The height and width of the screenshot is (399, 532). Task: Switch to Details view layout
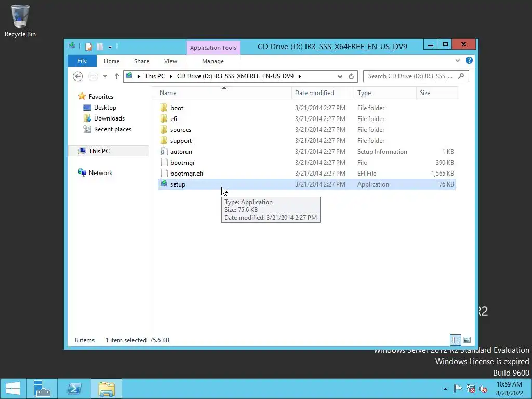click(455, 340)
